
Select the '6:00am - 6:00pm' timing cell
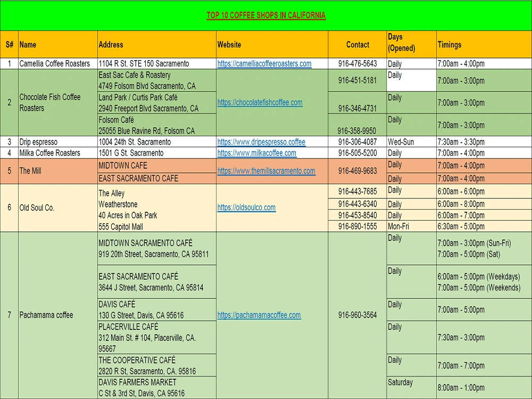coord(484,192)
